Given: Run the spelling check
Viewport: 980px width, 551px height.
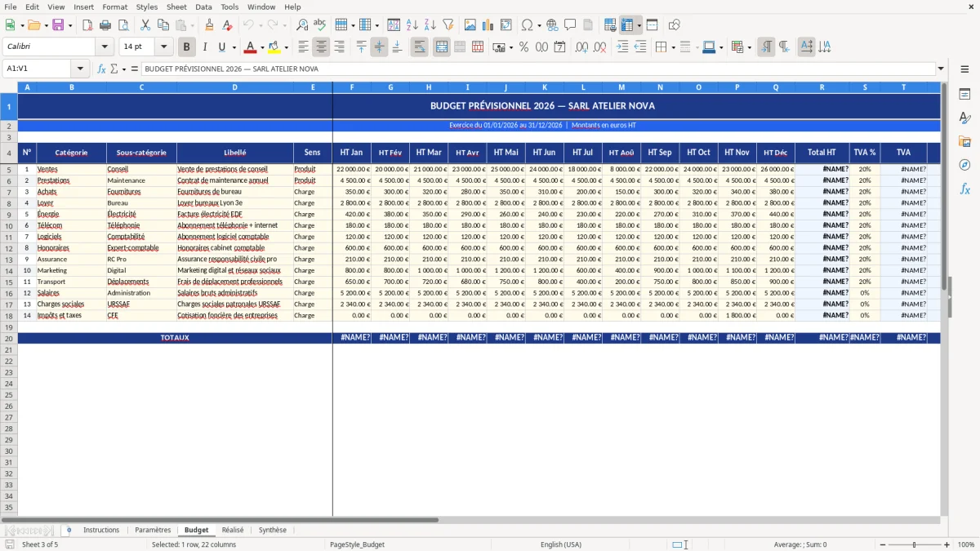Looking at the screenshot, I should coord(320,25).
